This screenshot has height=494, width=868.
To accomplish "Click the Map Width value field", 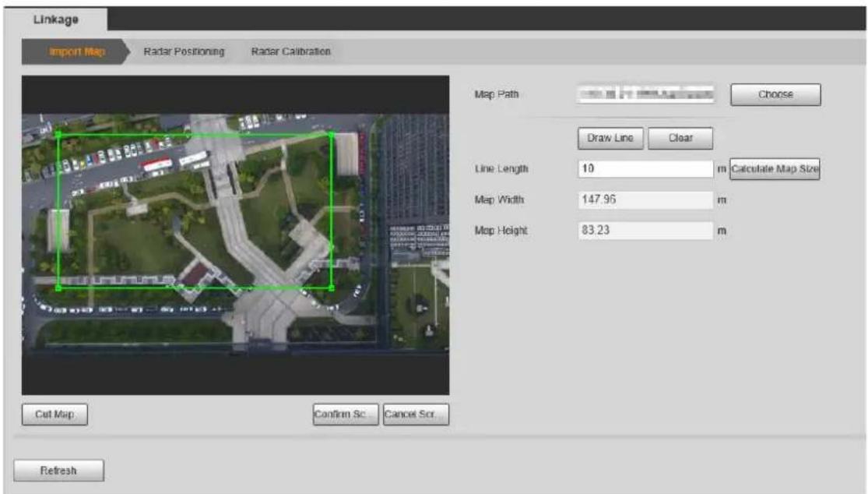I will pos(645,200).
